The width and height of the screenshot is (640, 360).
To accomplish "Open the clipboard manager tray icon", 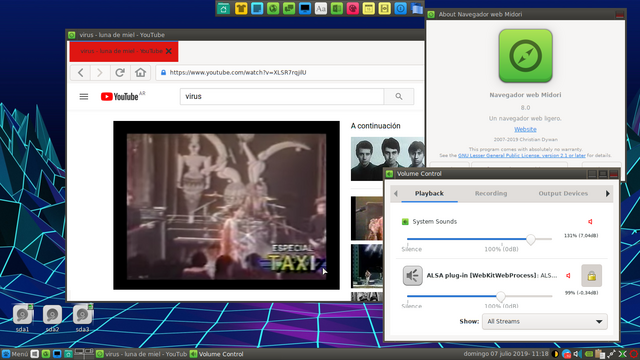I will tap(600, 354).
